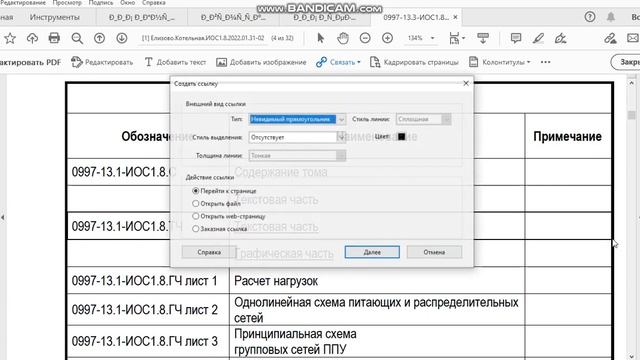Viewport: 640px width, 360px height.
Task: Click Принципиальная схема групповых сетей ППУ cell
Action: pos(377,342)
